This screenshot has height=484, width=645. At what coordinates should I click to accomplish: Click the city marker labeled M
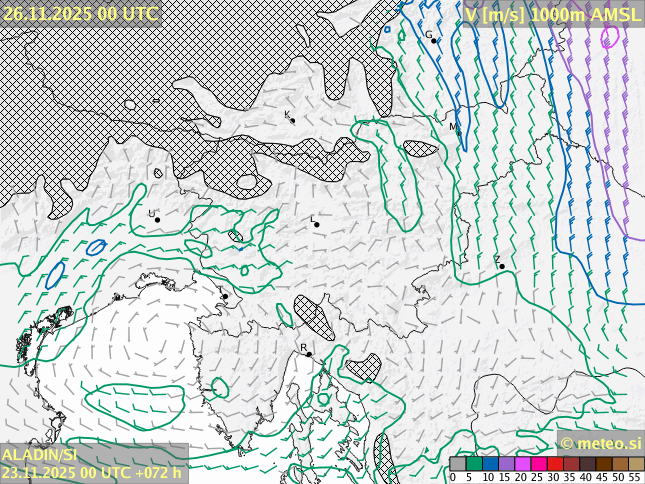click(x=459, y=130)
